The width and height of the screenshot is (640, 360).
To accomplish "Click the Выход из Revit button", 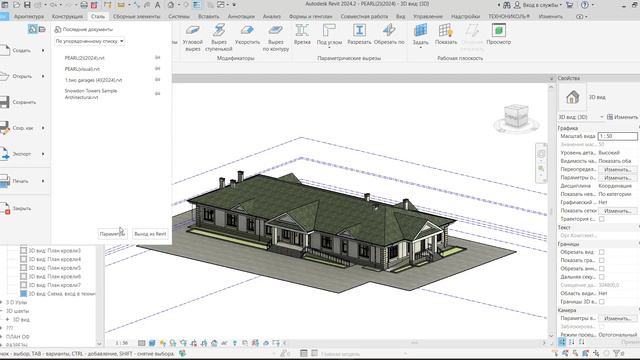I will pos(150,234).
